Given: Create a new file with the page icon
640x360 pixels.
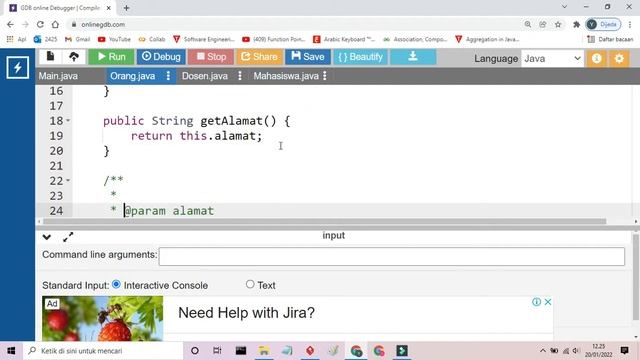Looking at the screenshot, I should (51, 57).
